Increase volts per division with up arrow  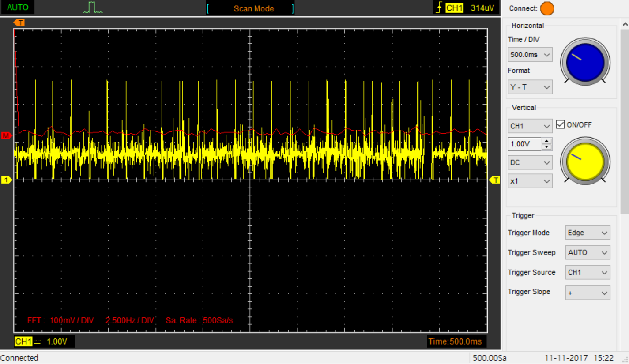point(546,141)
